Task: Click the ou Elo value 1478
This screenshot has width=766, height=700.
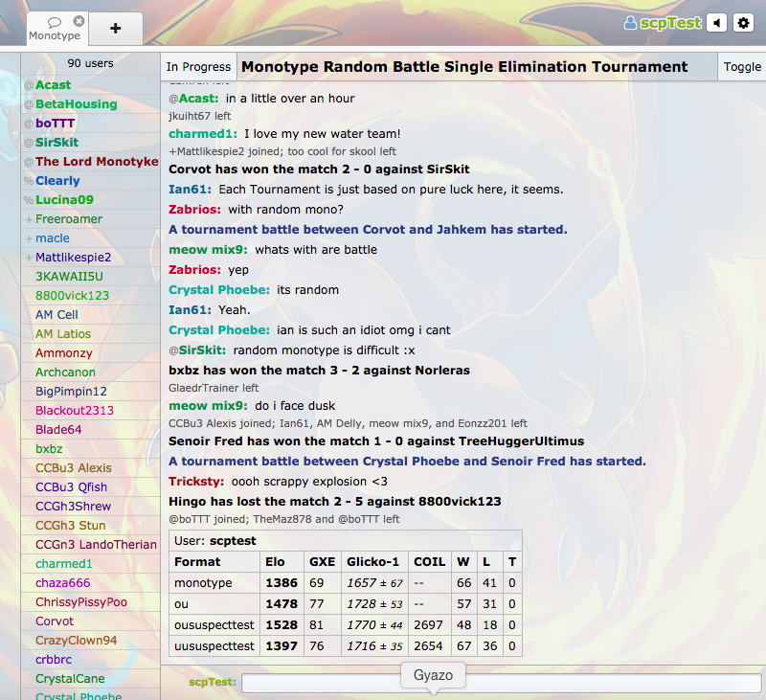Action: click(282, 604)
